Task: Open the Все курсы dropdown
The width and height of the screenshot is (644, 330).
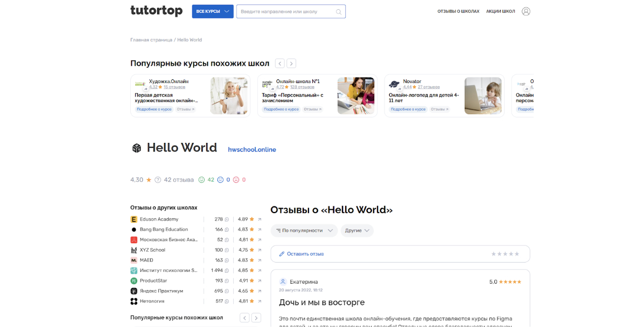Action: pos(213,11)
